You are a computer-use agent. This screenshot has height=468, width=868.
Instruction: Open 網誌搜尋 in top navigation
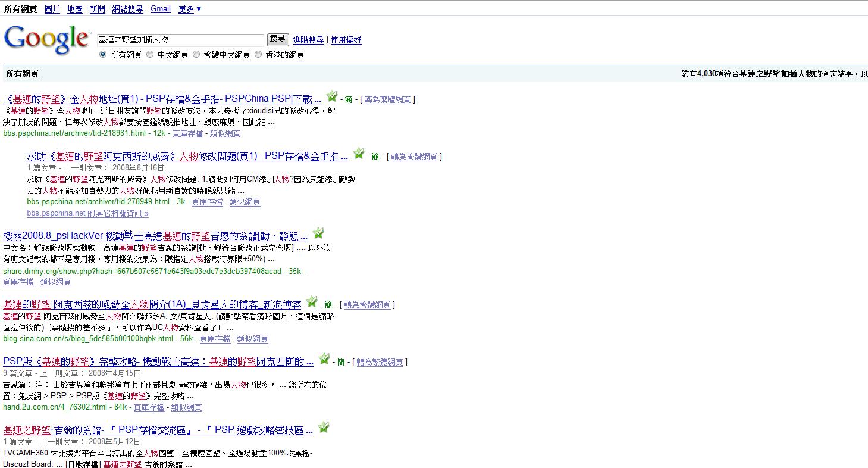click(128, 9)
